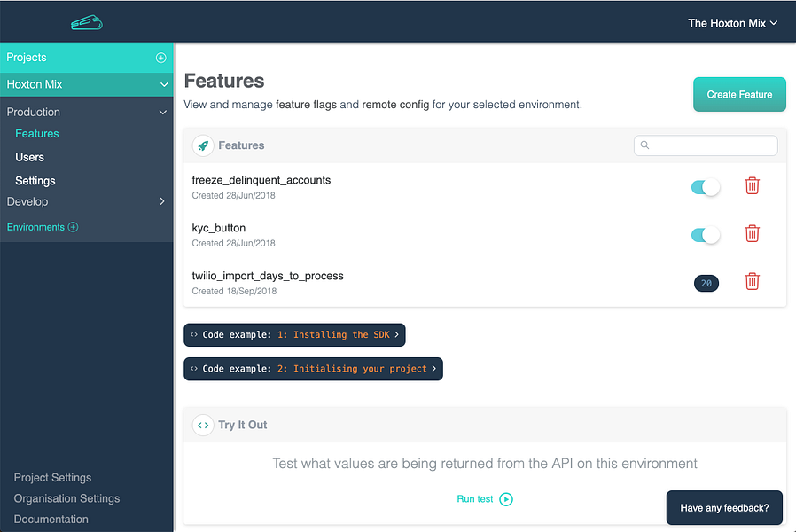Delete kyc_button feature with trash icon
This screenshot has width=796, height=532.
click(752, 233)
